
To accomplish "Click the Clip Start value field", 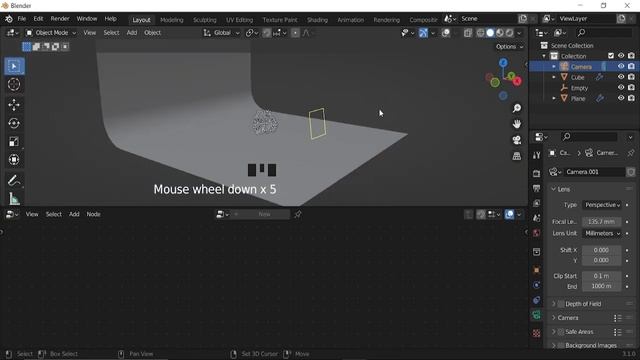I will 602,276.
